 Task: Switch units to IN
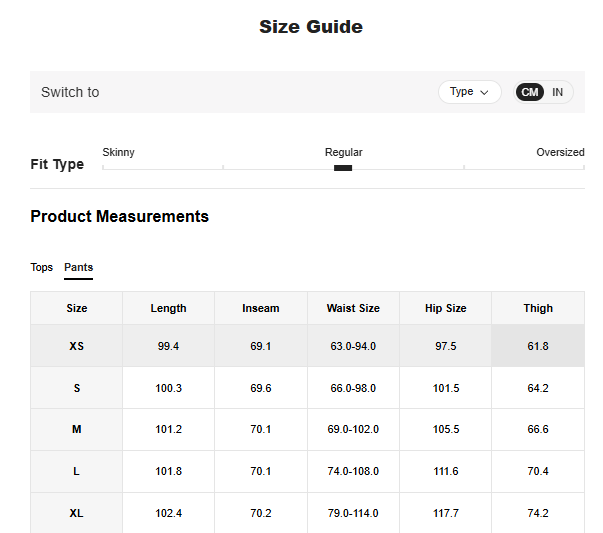click(558, 92)
